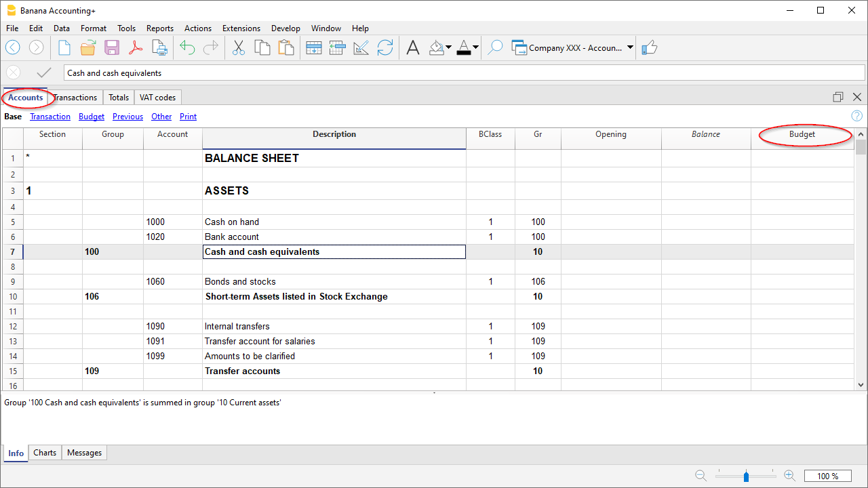Accept cell edit with the checkmark
Image resolution: width=868 pixels, height=488 pixels.
(44, 73)
